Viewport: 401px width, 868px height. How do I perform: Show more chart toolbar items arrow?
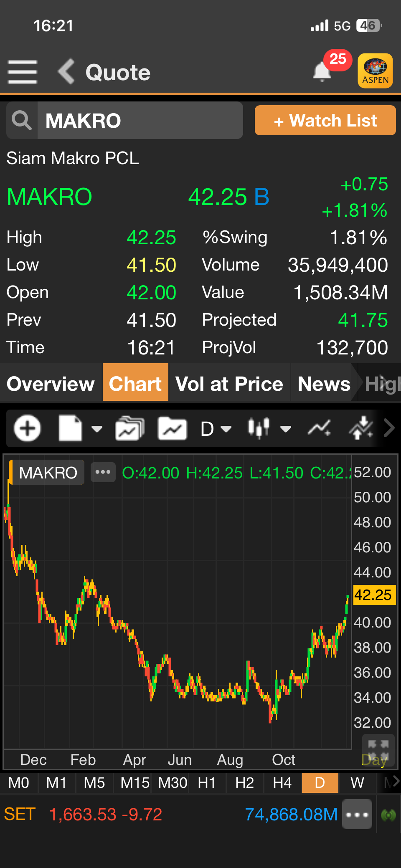[389, 428]
